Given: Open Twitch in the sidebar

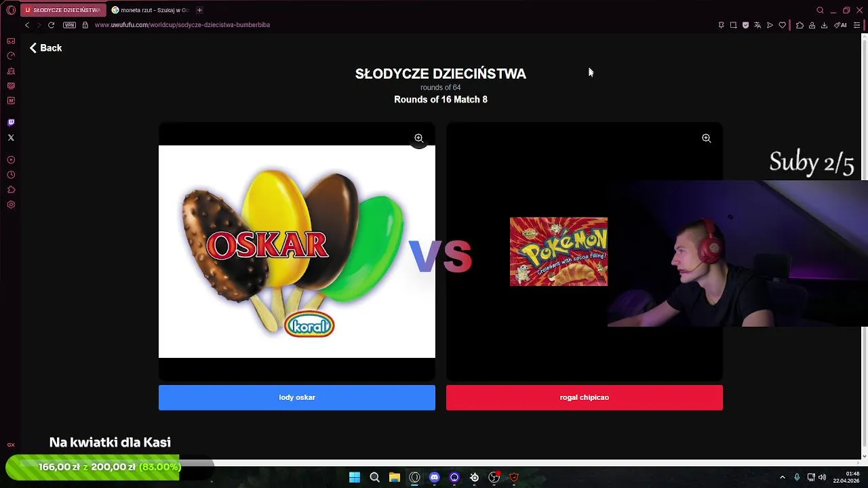Looking at the screenshot, I should point(11,123).
